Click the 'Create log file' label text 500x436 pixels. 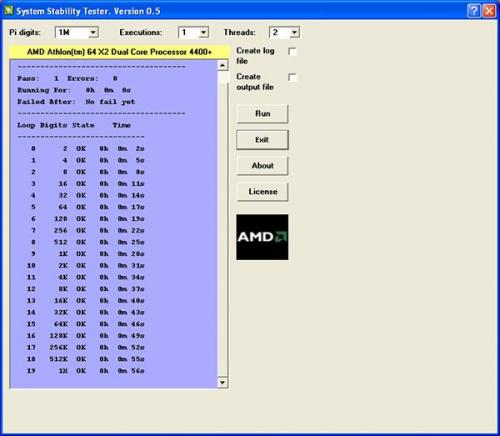tap(255, 56)
